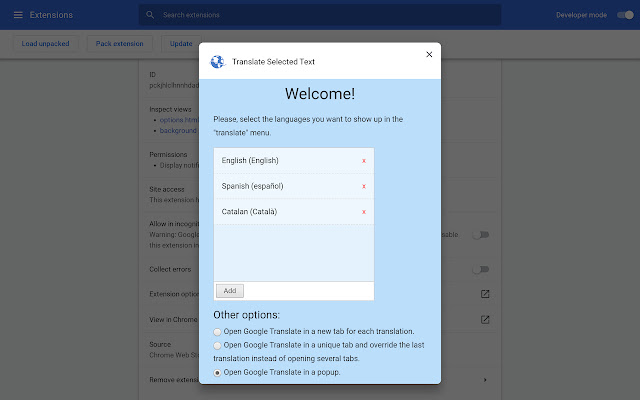Select the Spanish (español) language row

[293, 186]
